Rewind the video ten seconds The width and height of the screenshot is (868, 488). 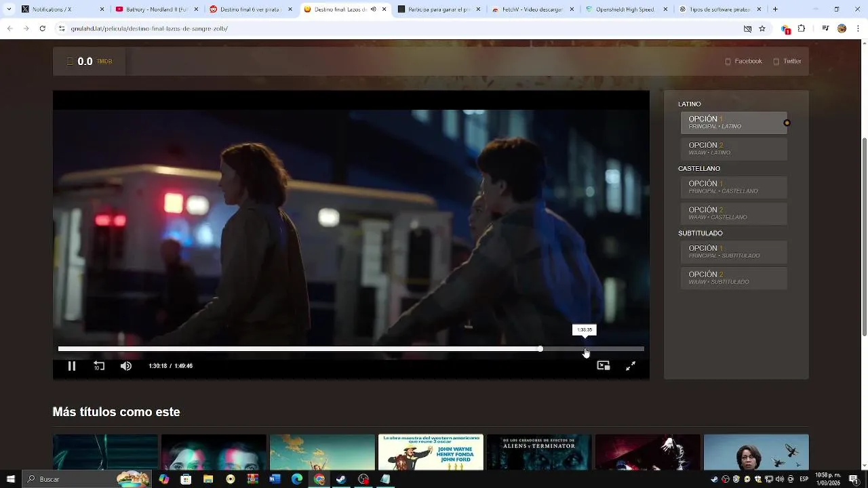[99, 366]
